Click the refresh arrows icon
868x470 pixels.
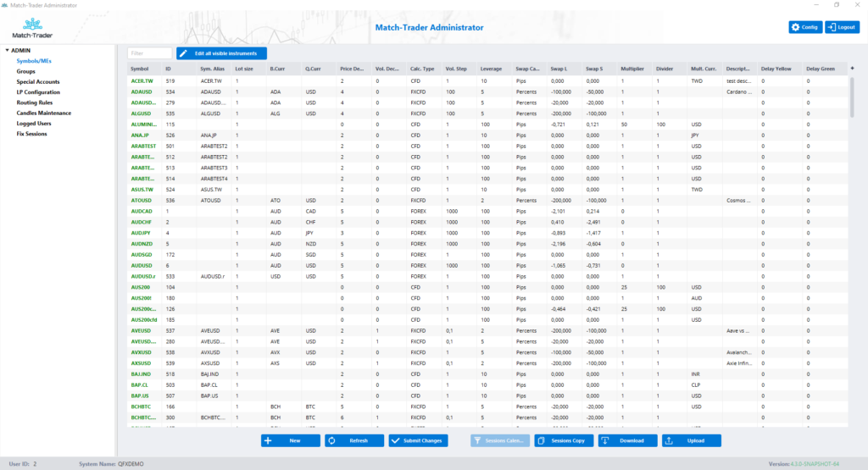pyautogui.click(x=331, y=440)
